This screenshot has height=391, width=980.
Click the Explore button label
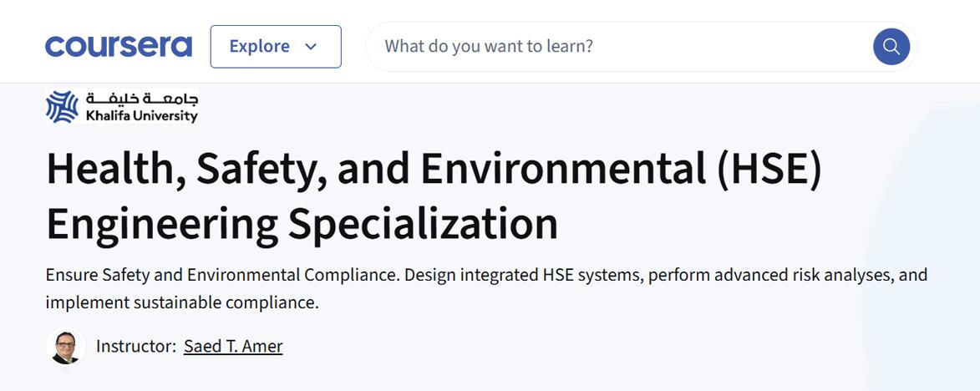coord(259,46)
